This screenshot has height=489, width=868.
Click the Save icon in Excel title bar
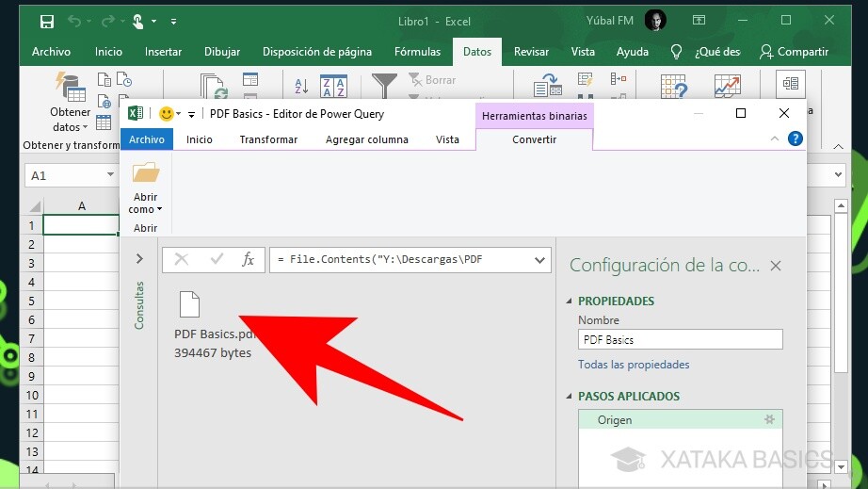[47, 22]
